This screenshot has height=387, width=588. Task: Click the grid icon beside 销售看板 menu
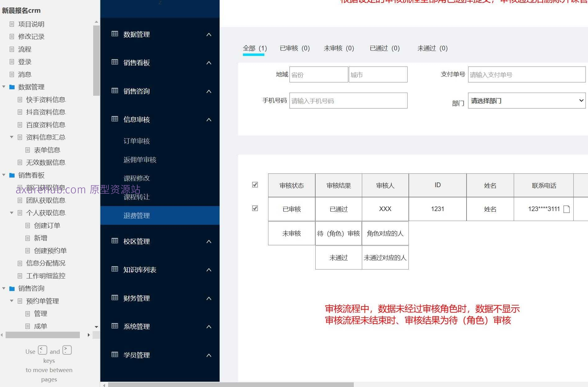coord(115,62)
